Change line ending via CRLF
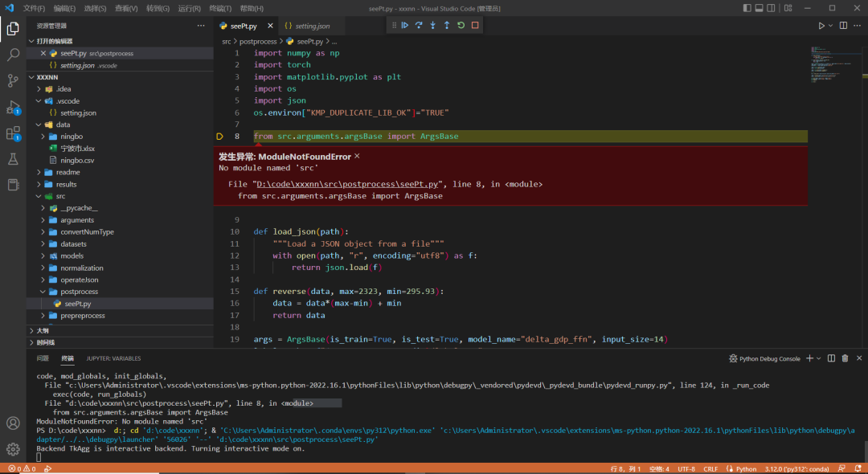The image size is (868, 474). [710, 469]
